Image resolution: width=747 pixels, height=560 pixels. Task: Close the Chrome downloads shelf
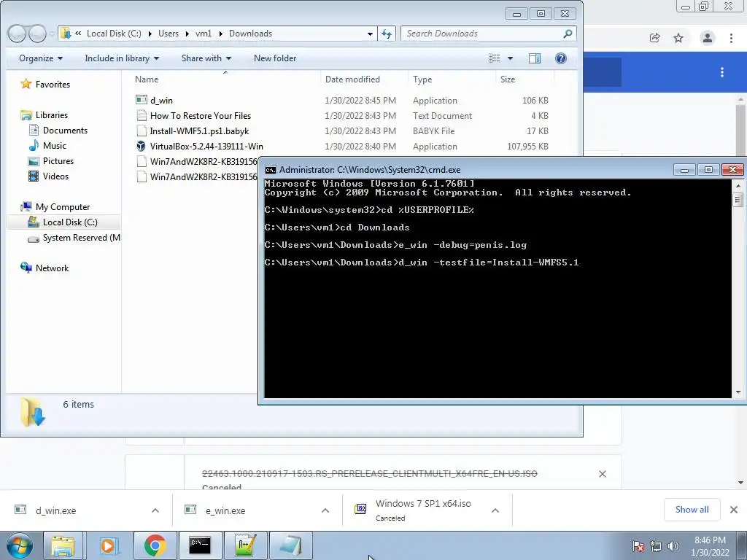pyautogui.click(x=734, y=510)
